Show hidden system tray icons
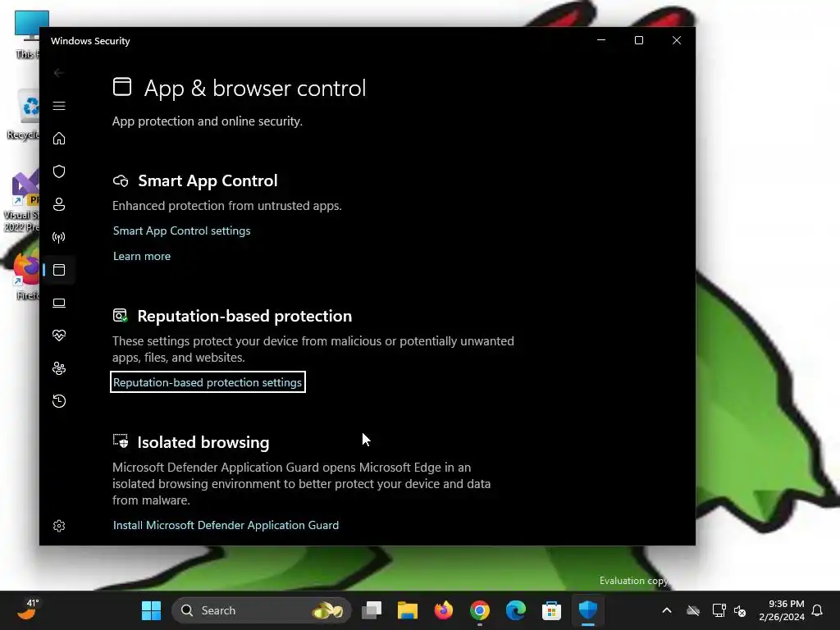This screenshot has height=630, width=840. (x=667, y=610)
